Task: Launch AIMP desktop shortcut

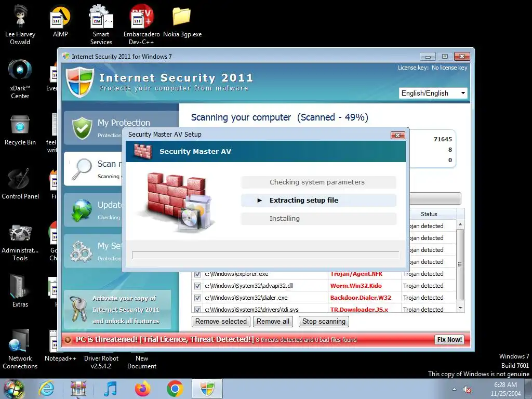Action: (x=60, y=21)
